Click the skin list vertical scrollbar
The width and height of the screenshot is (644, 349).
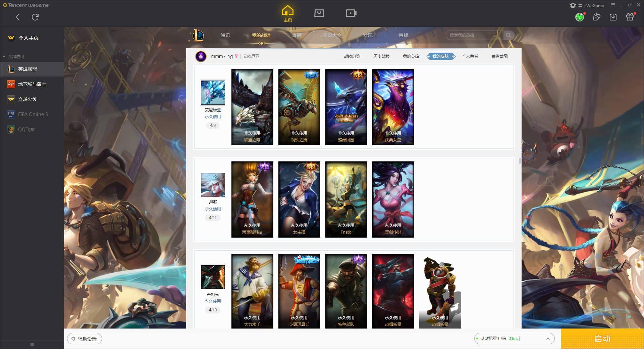point(520,161)
